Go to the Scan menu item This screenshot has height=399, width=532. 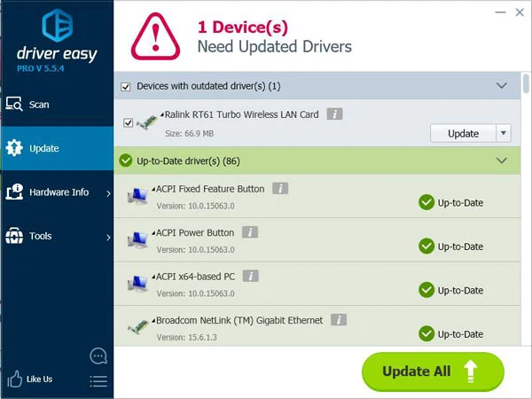[57, 104]
